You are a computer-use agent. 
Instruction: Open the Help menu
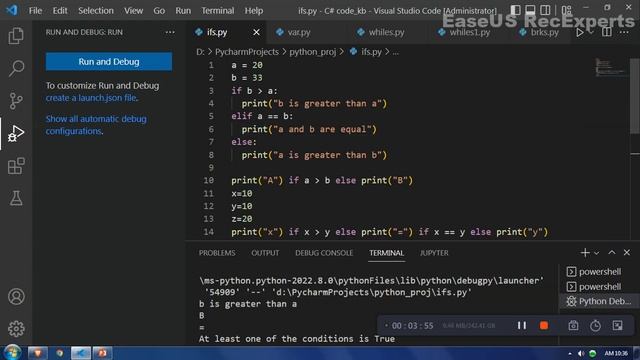tap(254, 10)
